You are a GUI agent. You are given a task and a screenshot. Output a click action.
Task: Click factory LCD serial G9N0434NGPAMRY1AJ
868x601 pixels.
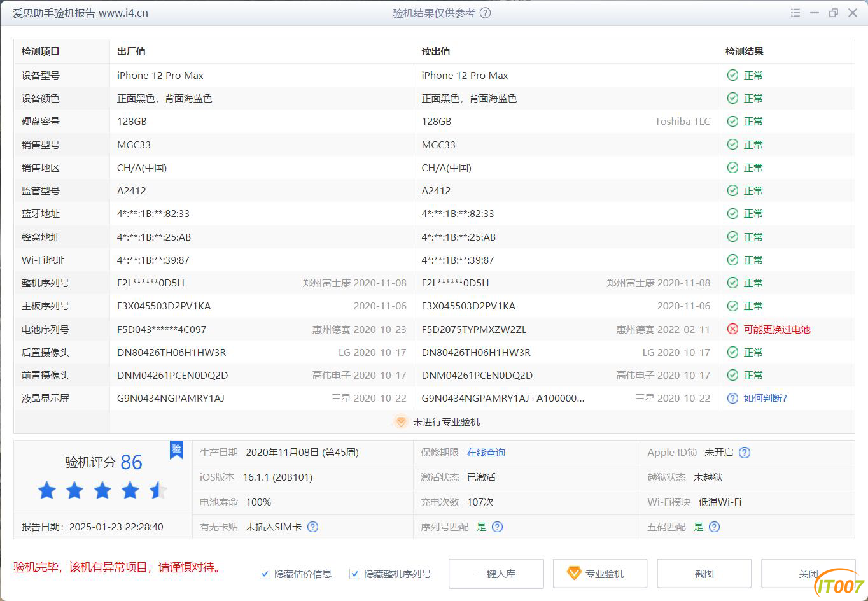(171, 399)
